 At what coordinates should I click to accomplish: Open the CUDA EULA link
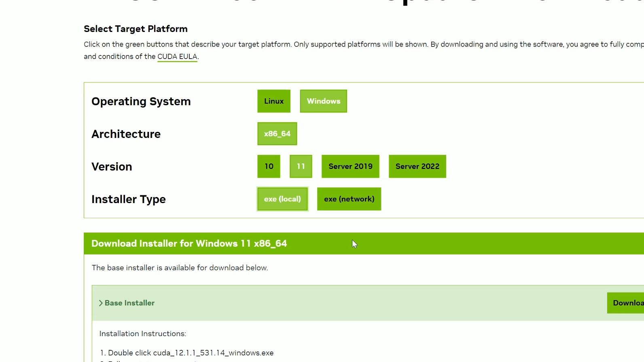[x=177, y=57]
